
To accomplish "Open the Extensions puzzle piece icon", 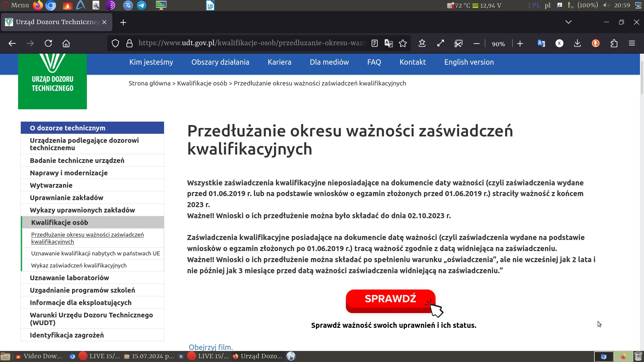I will (614, 43).
